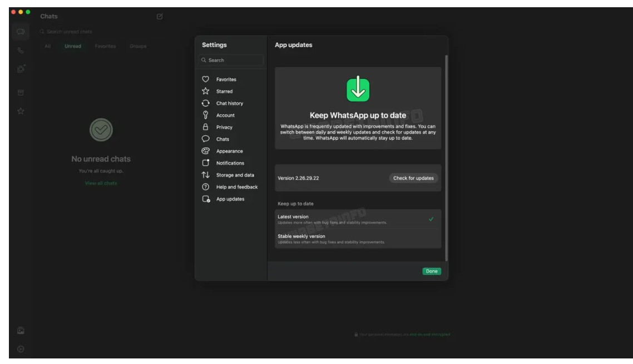Open App updates settings
The height and width of the screenshot is (364, 633).
[x=231, y=199]
